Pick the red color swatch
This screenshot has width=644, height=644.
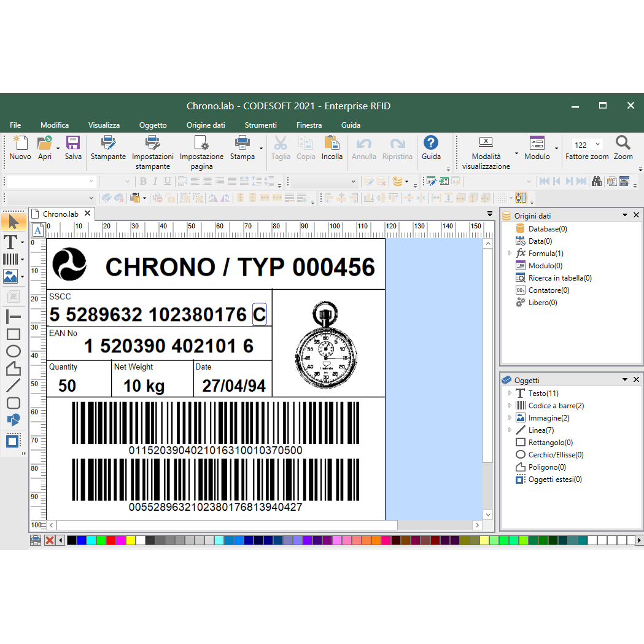[111, 540]
